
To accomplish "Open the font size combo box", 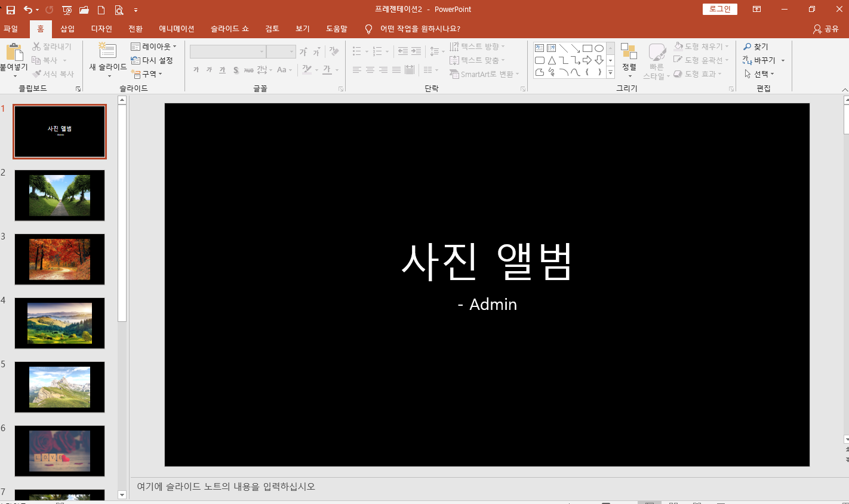I will (x=281, y=52).
